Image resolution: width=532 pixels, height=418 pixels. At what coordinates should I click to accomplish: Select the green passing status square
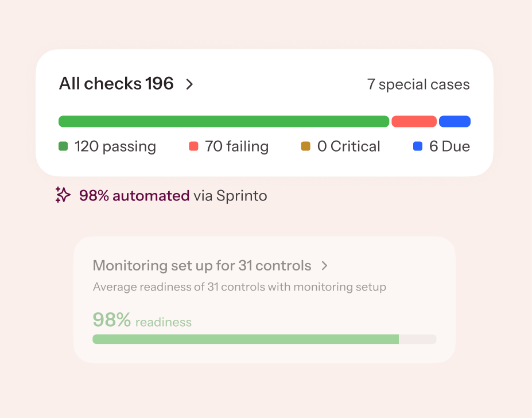(63, 146)
